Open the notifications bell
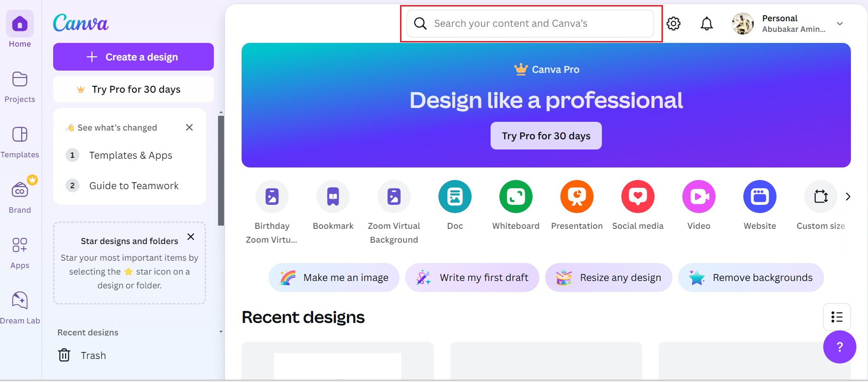Image resolution: width=868 pixels, height=382 pixels. coord(706,24)
